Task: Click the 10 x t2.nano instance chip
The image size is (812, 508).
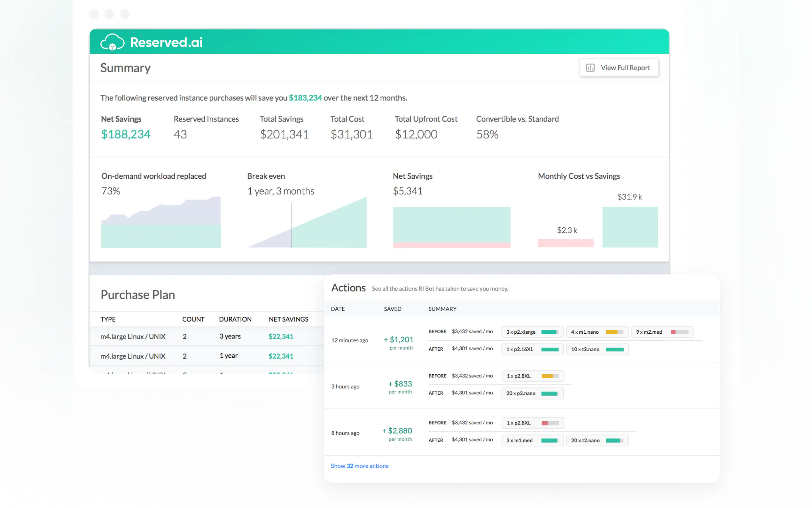Action: click(x=597, y=349)
